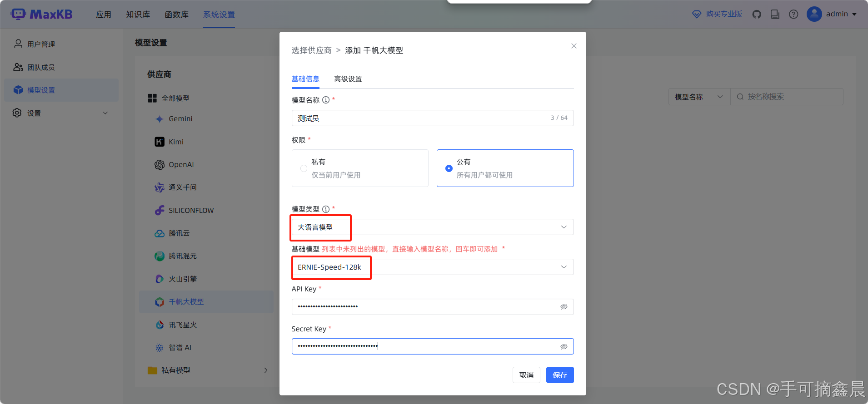Click the admin avatar icon
Viewport: 868px width, 404px height.
814,14
